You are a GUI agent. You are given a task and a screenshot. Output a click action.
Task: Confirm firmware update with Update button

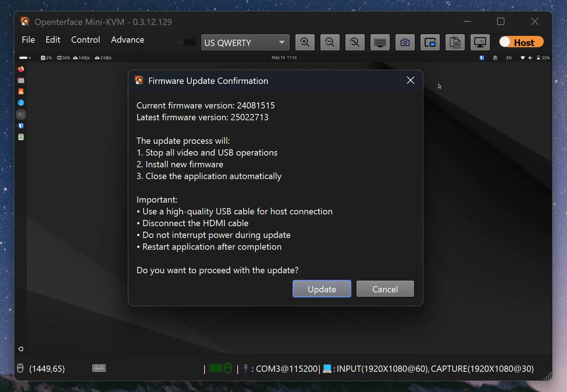click(x=322, y=289)
